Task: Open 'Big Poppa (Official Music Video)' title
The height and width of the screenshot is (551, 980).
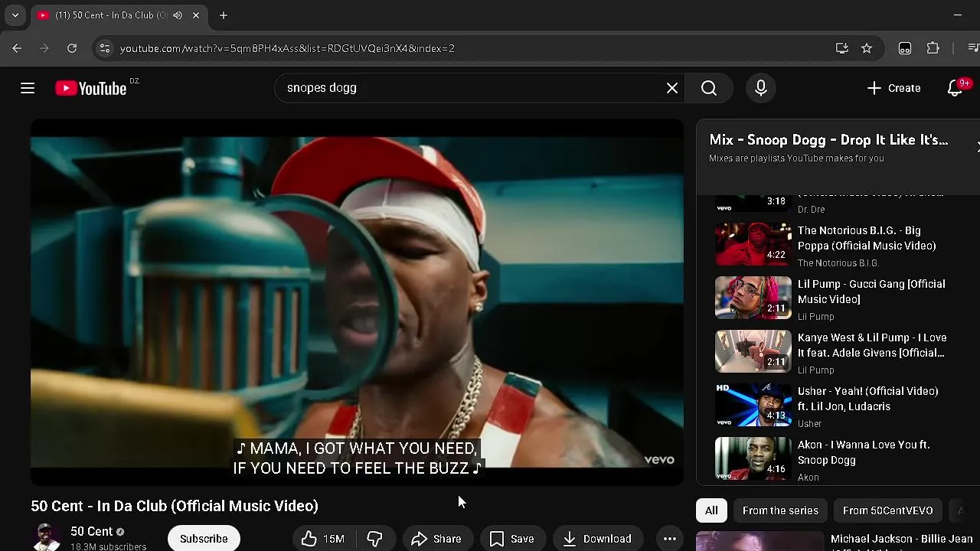Action: click(867, 238)
